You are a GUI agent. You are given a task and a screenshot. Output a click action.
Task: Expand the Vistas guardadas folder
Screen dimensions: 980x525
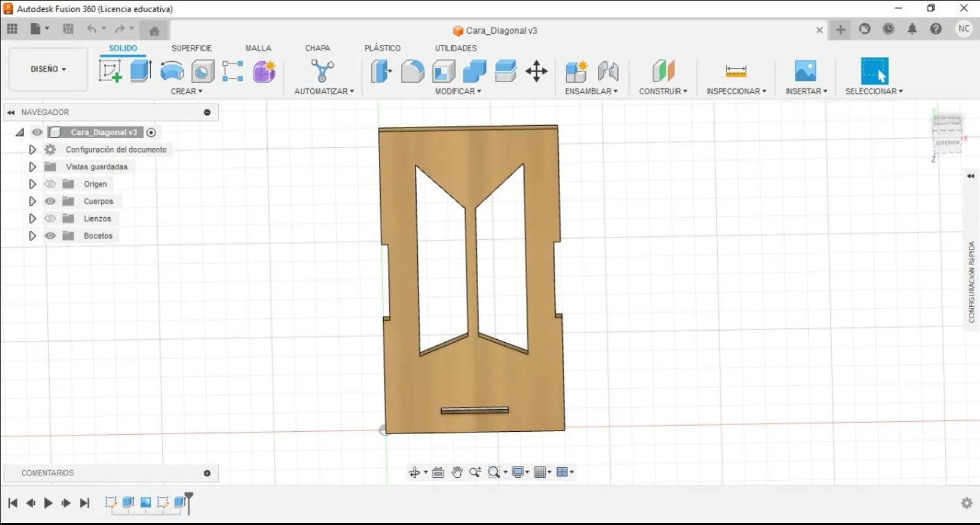click(x=32, y=167)
